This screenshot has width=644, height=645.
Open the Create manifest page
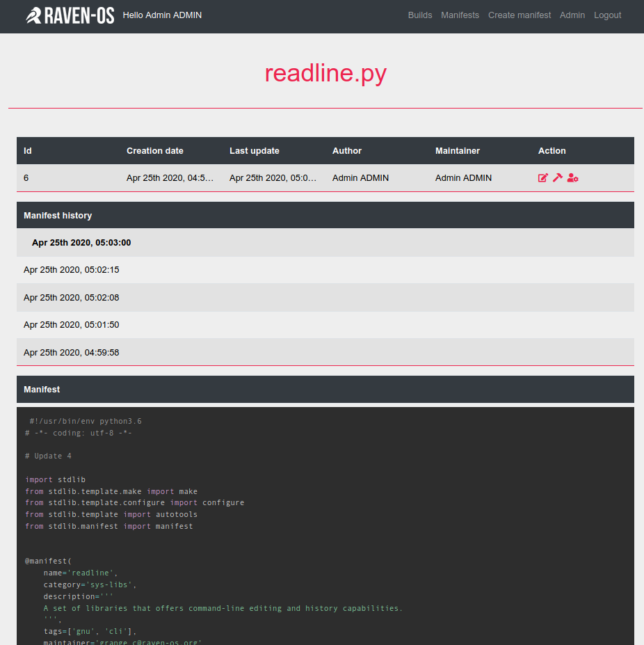click(x=520, y=15)
